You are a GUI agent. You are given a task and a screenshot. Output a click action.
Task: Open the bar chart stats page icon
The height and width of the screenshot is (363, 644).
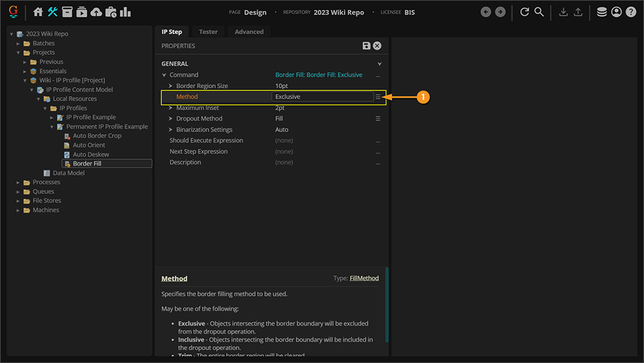click(125, 12)
